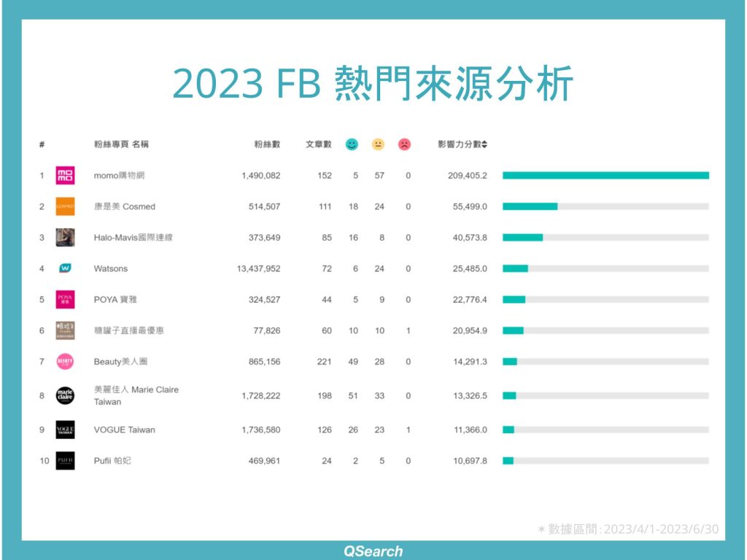Viewport: 747px width, 560px height.
Task: Sort by 影響力分數 using the arrow toggle
Action: click(484, 144)
